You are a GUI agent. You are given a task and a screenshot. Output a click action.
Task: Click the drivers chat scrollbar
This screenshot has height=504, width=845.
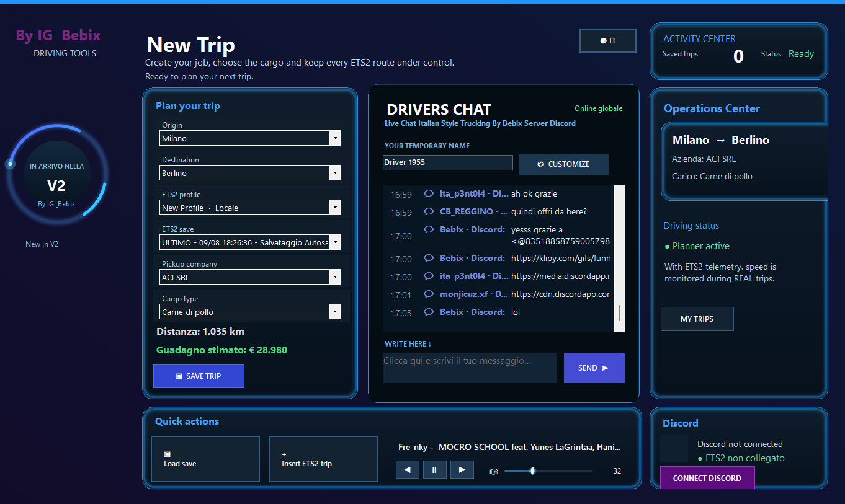619,259
